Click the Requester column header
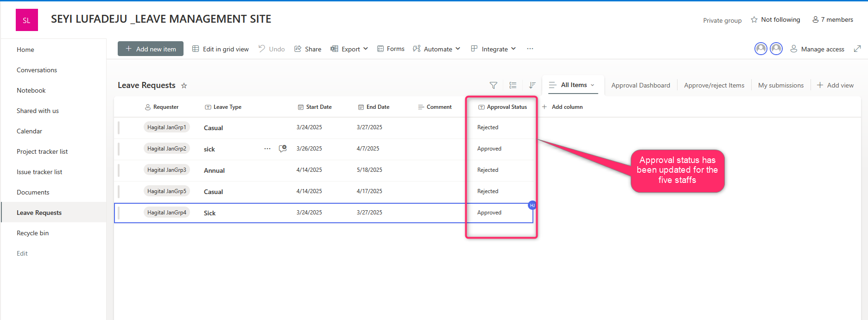This screenshot has width=868, height=320. (162, 107)
